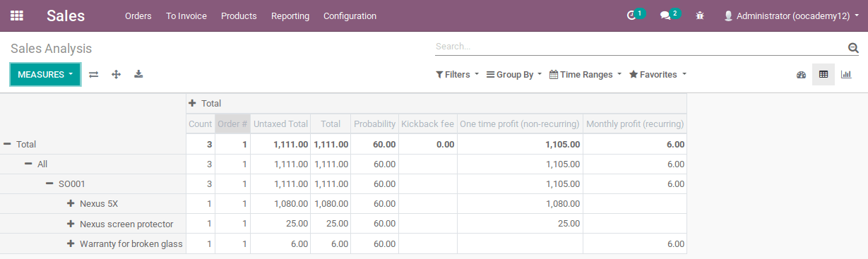Open the apps grid menu icon
Image resolution: width=868 pixels, height=259 pixels.
[17, 16]
